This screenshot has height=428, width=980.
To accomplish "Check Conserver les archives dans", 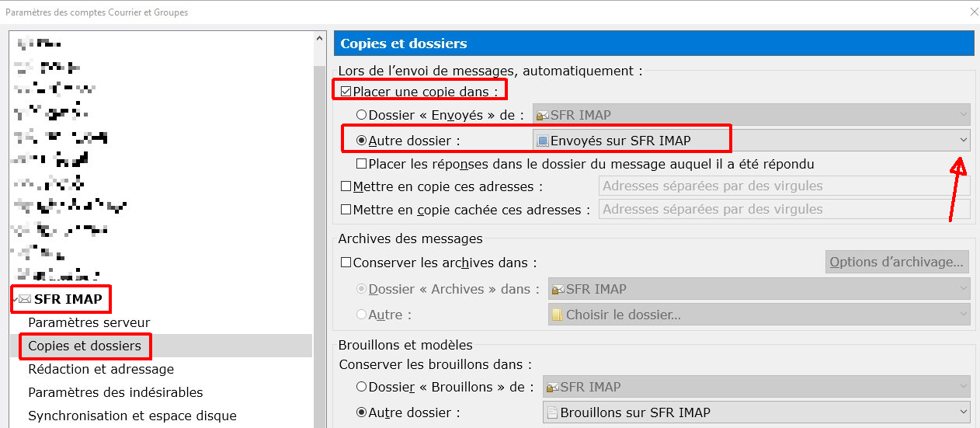I will click(x=346, y=263).
